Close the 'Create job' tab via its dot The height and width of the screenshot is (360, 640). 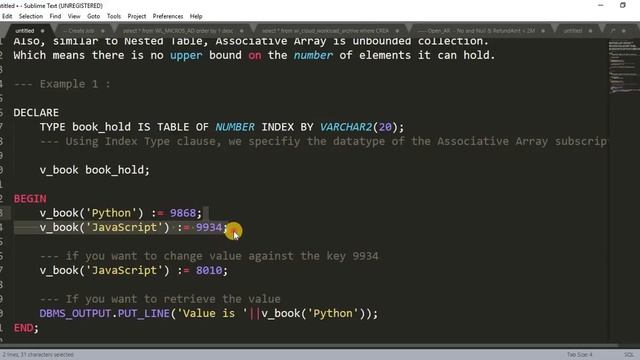[103, 31]
